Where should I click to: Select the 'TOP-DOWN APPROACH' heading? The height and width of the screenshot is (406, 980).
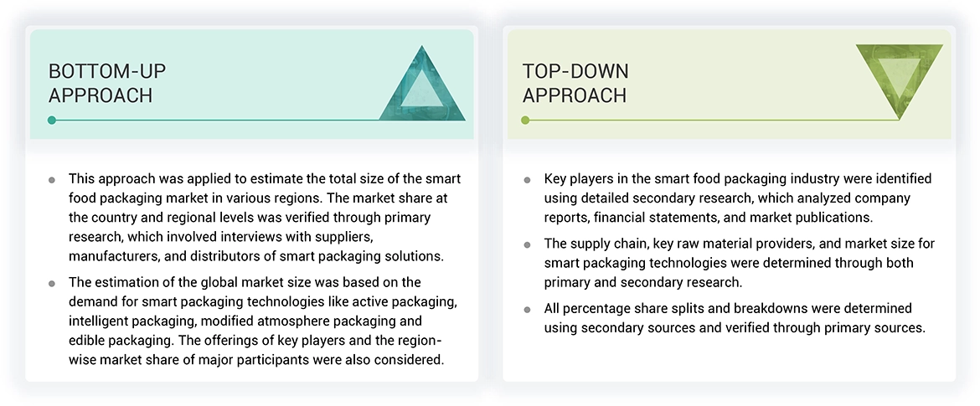coord(575,83)
